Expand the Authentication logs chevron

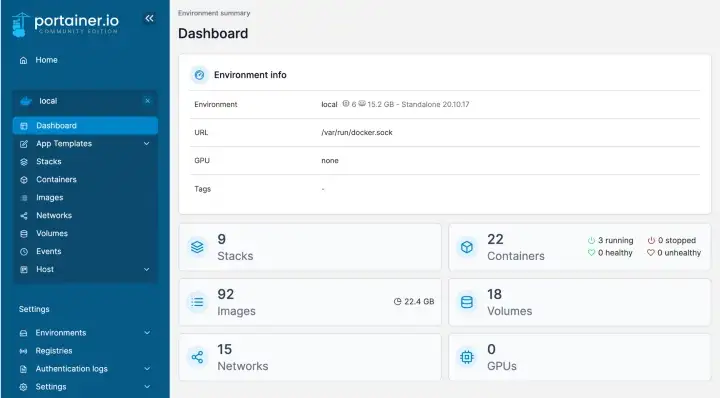pyautogui.click(x=147, y=369)
